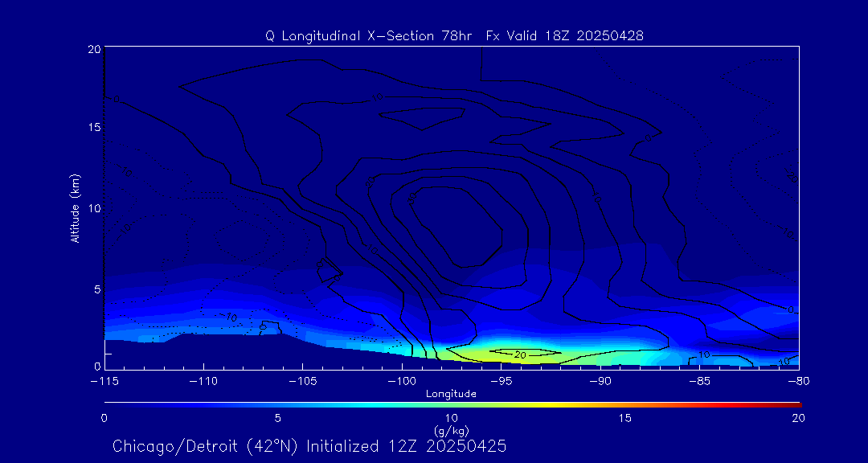Click the "30" contour label in the jet core
Screen dimensions: 868x463
click(411, 199)
